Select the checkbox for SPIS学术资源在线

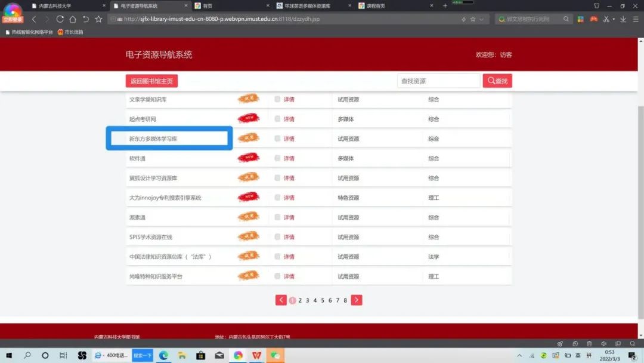coord(277,237)
